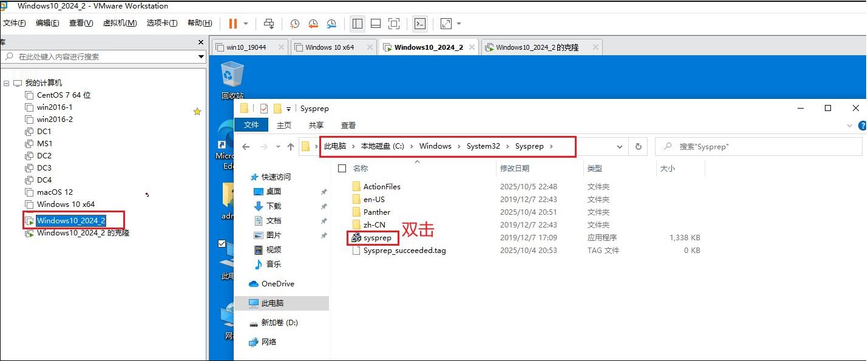This screenshot has width=868, height=361.
Task: Switch to the Windows 10 x64 tab
Action: point(329,47)
